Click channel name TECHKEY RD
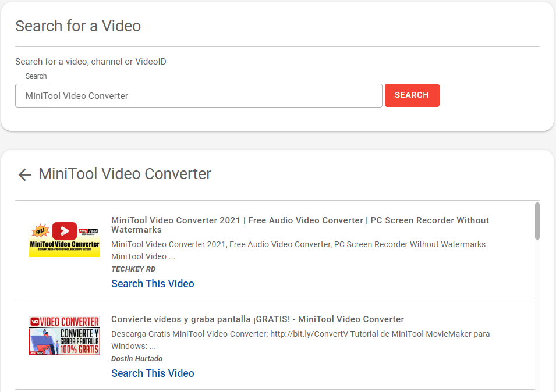Screen dimensions: 556x392 pos(133,269)
